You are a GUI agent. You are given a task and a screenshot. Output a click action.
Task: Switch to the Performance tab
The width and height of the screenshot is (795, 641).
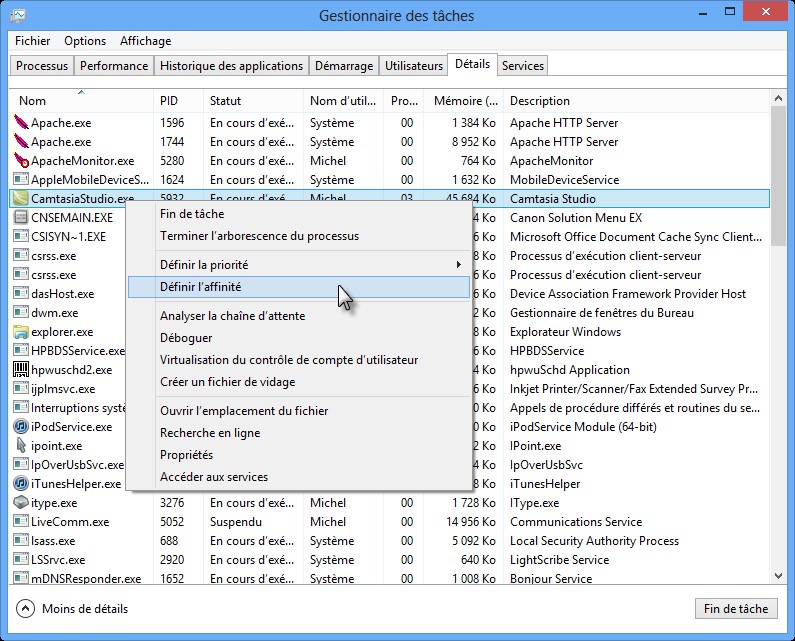[114, 66]
